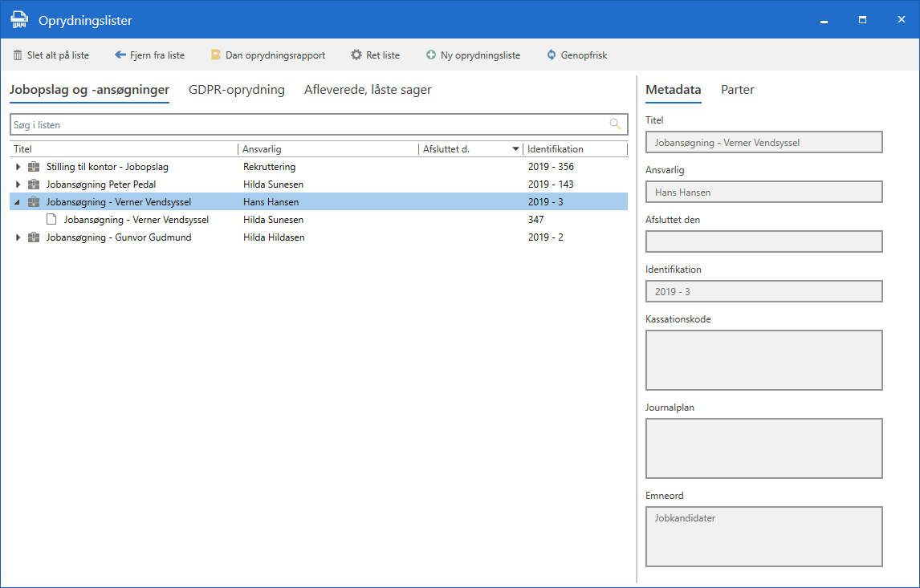Click the document icon of child Jobansøgning row

pos(51,220)
